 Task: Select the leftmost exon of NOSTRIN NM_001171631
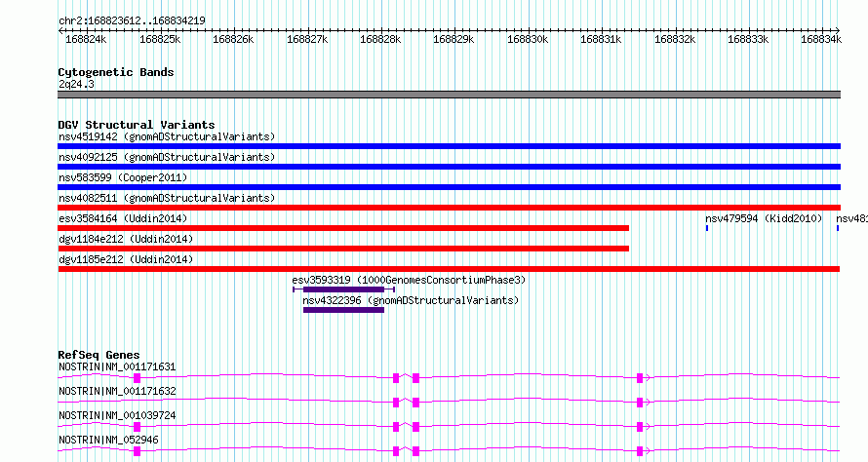(x=137, y=378)
